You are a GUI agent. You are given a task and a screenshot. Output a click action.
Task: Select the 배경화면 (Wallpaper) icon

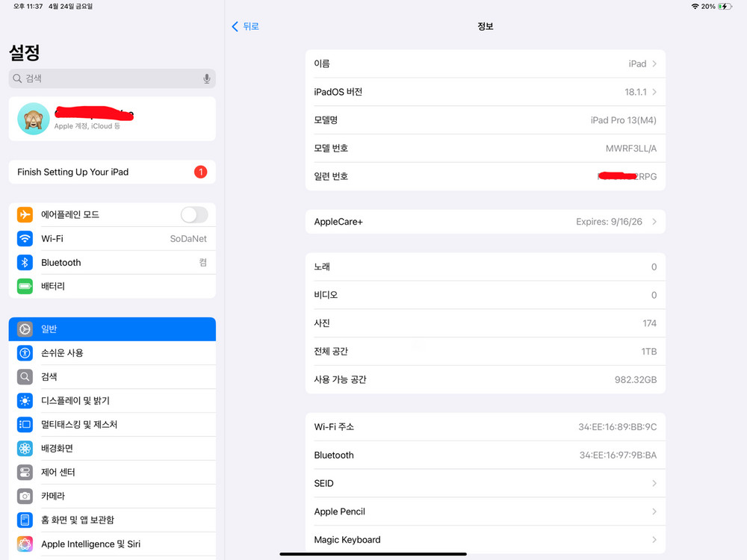pyautogui.click(x=25, y=448)
